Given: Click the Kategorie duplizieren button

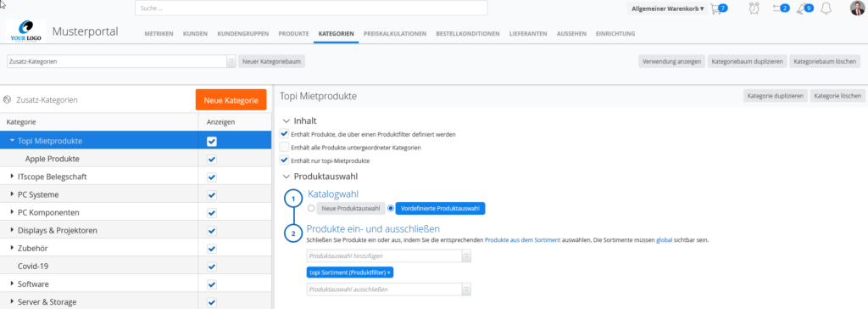Looking at the screenshot, I should [x=775, y=96].
